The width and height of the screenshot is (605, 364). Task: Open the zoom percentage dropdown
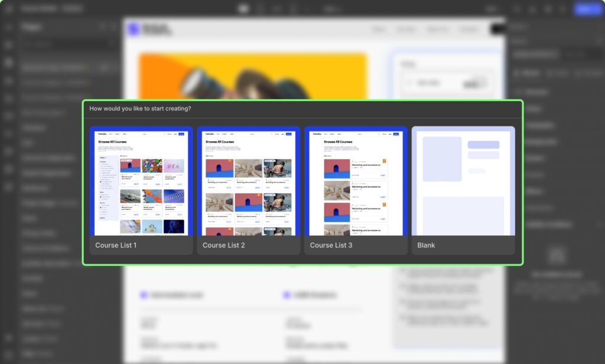coord(332,8)
